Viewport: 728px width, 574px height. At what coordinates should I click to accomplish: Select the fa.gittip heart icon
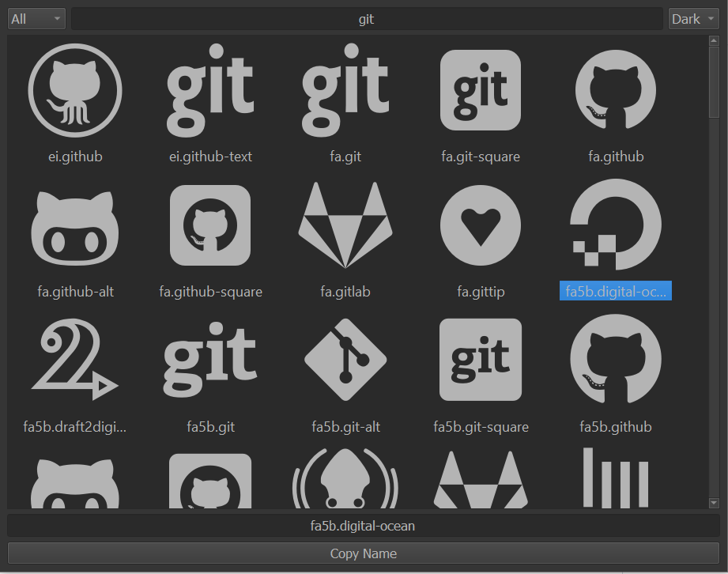pos(481,225)
